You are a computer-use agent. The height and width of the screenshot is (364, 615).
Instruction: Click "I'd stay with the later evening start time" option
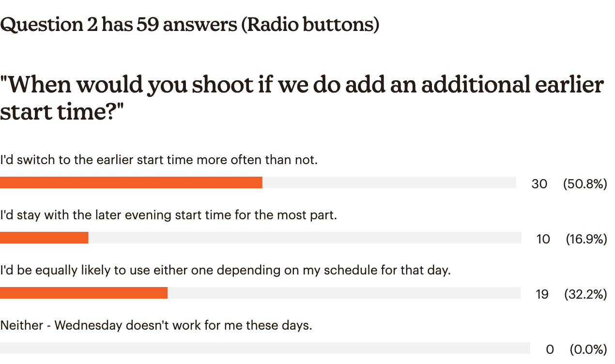(x=169, y=215)
